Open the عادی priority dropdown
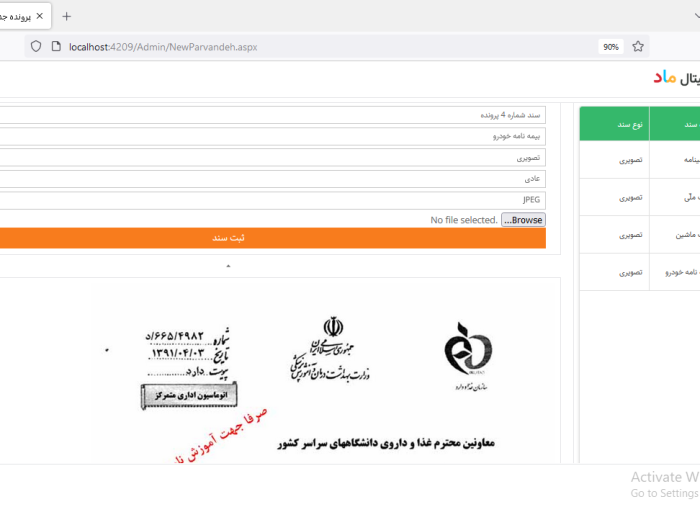This screenshot has height=520, width=700. point(272,179)
